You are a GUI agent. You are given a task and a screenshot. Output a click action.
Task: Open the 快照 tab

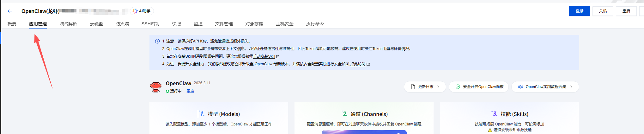point(177,24)
